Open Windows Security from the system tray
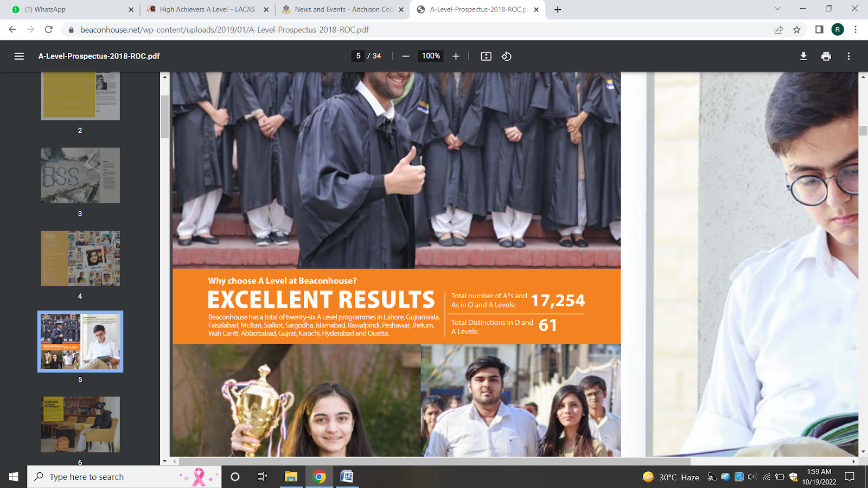868x488 pixels. coord(794,477)
